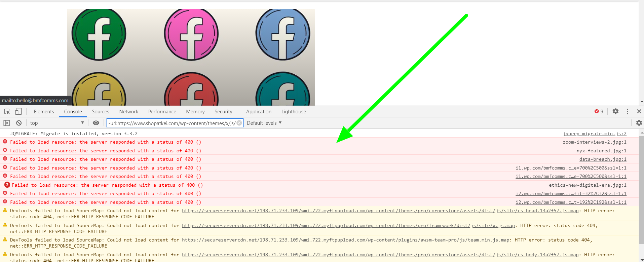Click the console scrollbar up arrow
644x262 pixels.
point(642,133)
